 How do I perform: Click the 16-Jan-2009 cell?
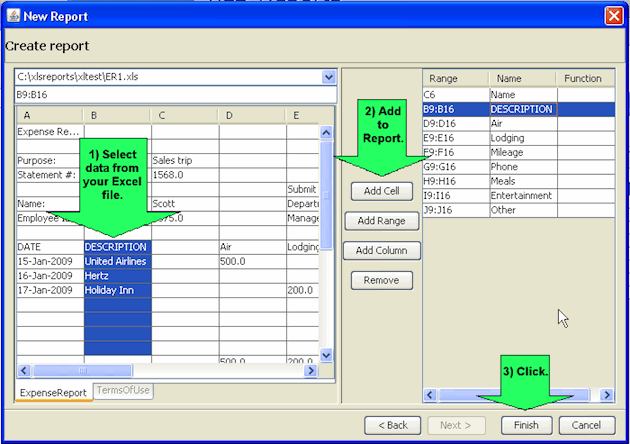(50, 276)
